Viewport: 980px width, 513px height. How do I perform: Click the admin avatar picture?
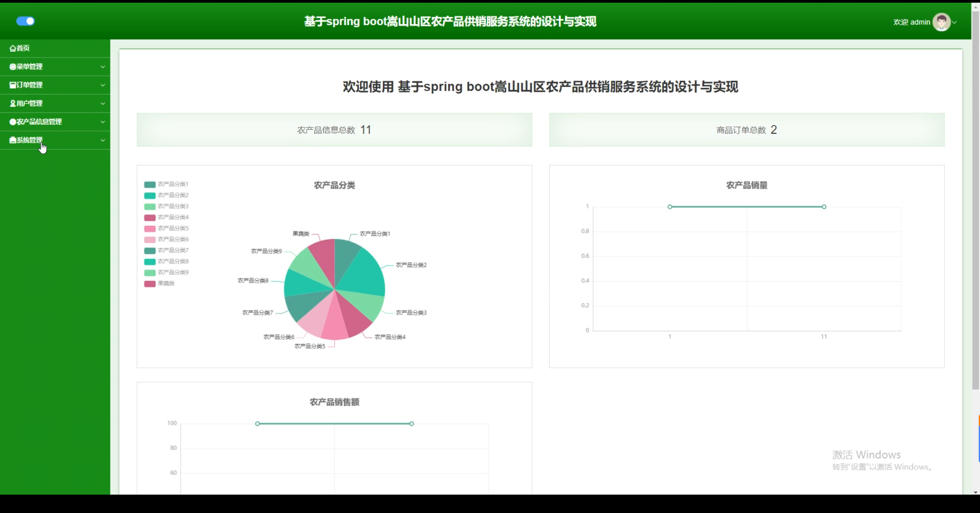pos(941,22)
